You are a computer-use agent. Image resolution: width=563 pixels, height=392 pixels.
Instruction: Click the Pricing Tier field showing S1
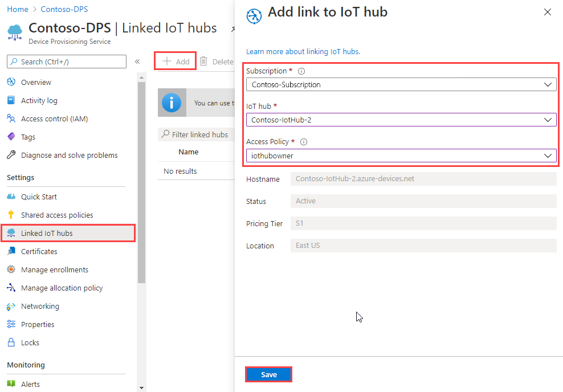click(x=423, y=223)
